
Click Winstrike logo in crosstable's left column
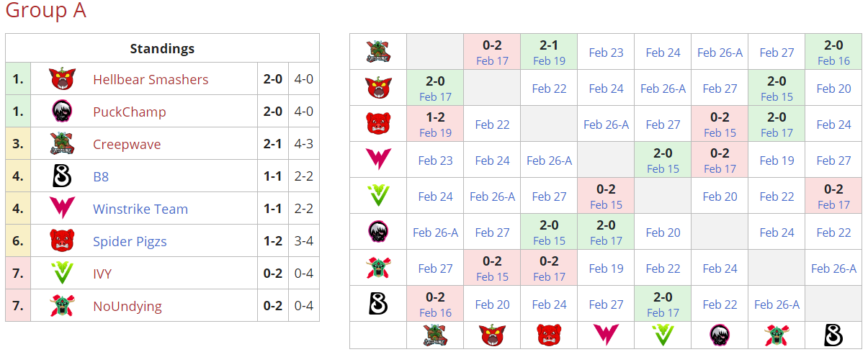pos(378,160)
